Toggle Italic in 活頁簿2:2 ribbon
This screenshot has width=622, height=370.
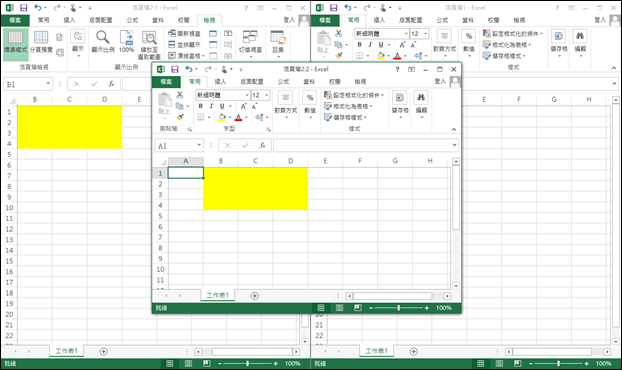211,106
